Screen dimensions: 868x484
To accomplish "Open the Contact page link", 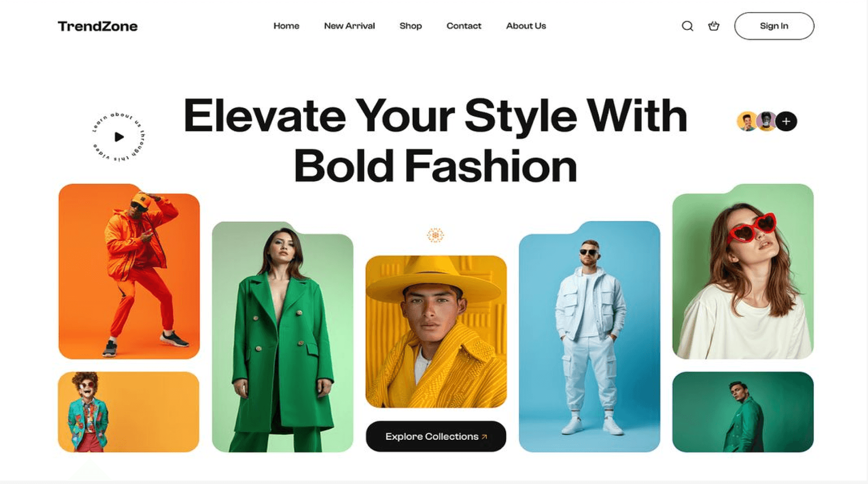I will [x=464, y=26].
